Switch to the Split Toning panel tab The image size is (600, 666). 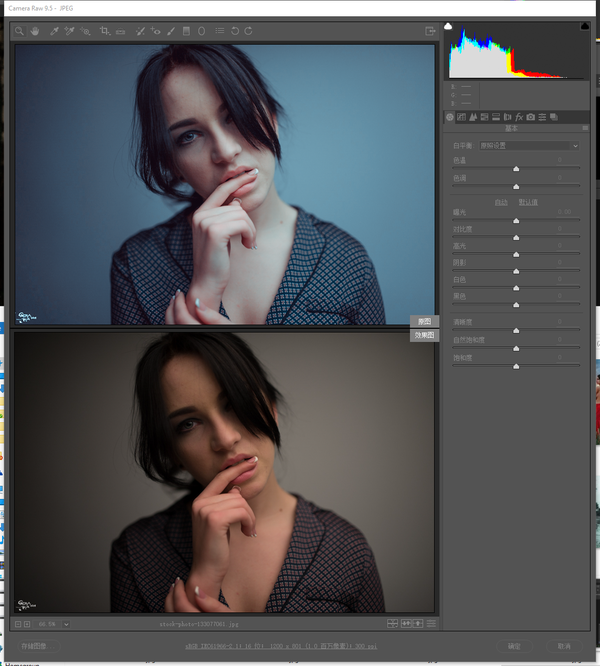(496, 117)
